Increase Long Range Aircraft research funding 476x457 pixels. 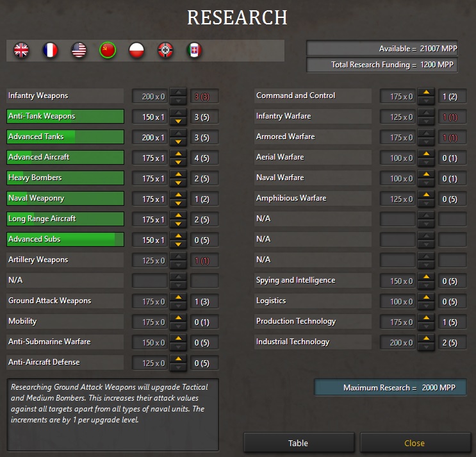point(179,215)
